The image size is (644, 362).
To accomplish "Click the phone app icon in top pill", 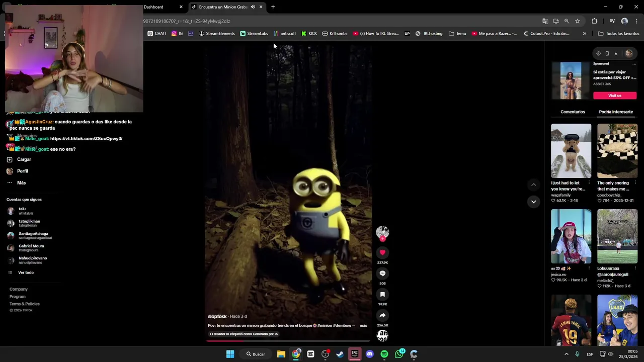I will tap(607, 53).
